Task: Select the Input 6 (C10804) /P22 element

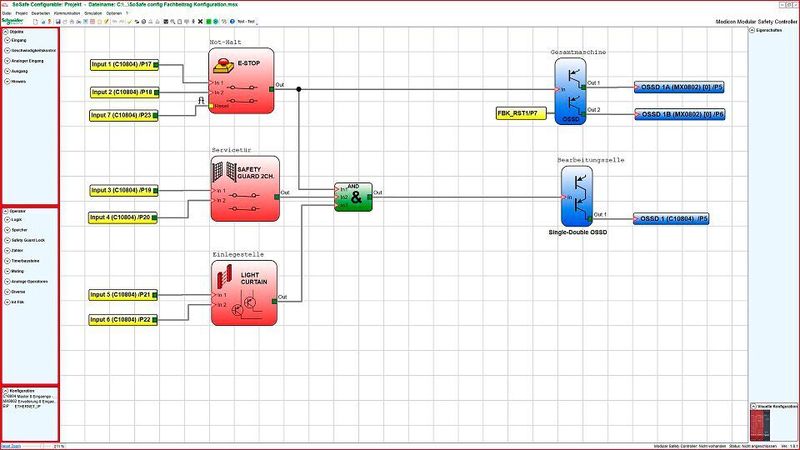Action: pos(123,319)
